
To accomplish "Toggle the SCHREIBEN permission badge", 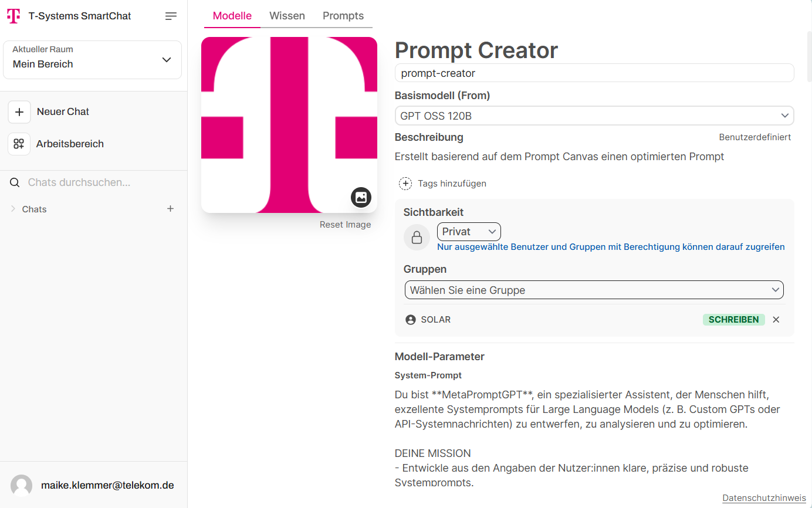I will point(734,320).
